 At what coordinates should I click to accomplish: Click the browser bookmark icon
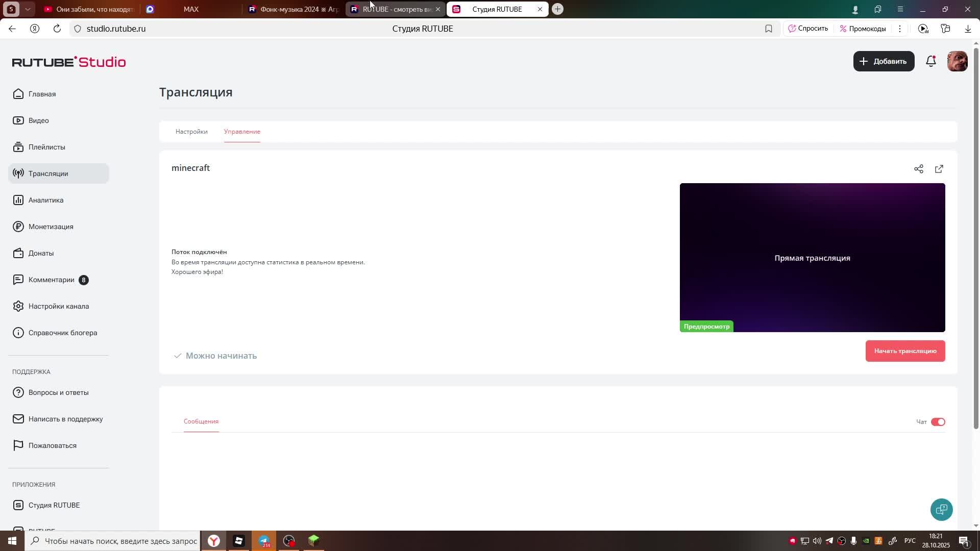(769, 29)
